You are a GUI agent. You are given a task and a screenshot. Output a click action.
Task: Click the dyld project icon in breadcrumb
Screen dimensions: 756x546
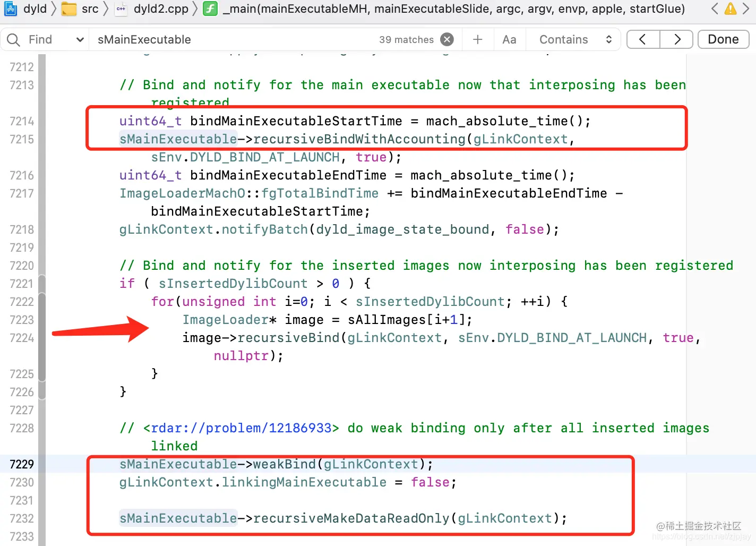point(11,8)
